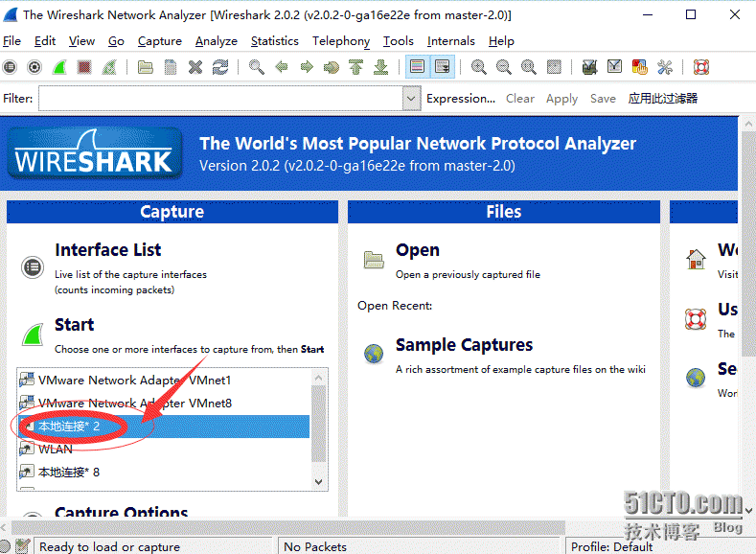Jump to last packet icon
The image size is (756, 554).
tap(381, 67)
